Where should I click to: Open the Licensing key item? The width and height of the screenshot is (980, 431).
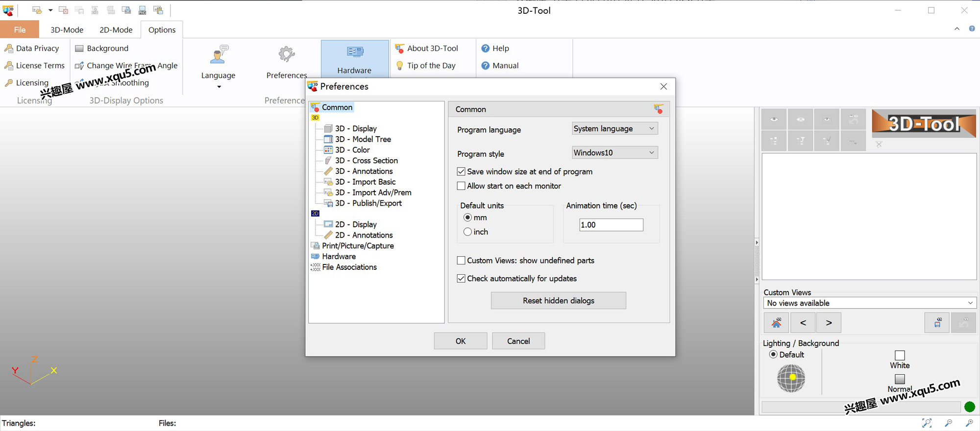(27, 82)
